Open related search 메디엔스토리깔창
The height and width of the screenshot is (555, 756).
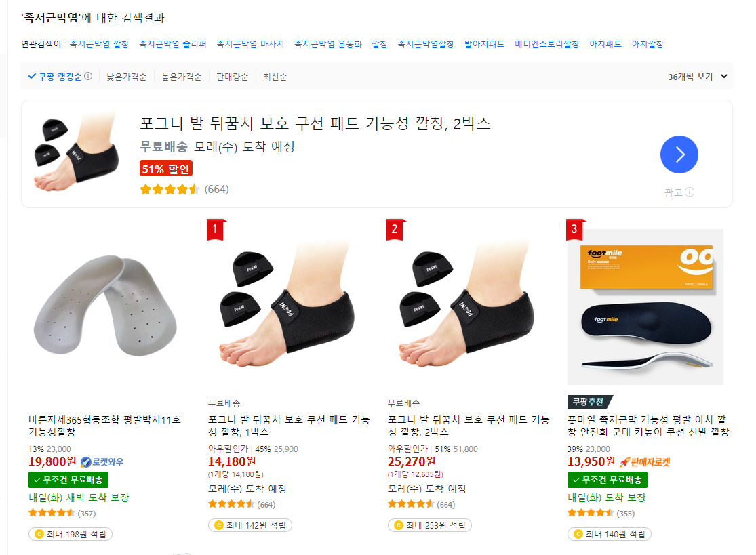[546, 44]
